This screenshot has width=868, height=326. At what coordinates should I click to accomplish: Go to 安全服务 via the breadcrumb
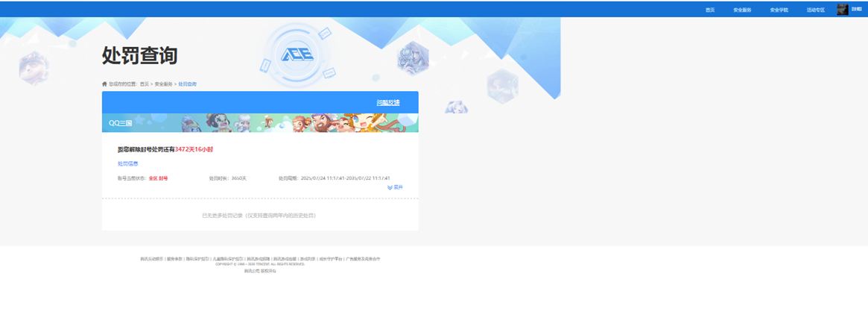[x=164, y=84]
